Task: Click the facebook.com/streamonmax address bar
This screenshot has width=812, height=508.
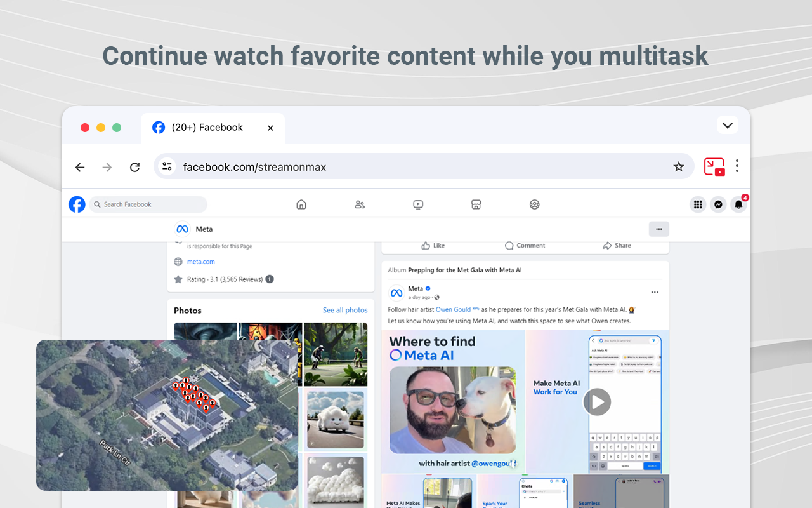Action: [423, 166]
